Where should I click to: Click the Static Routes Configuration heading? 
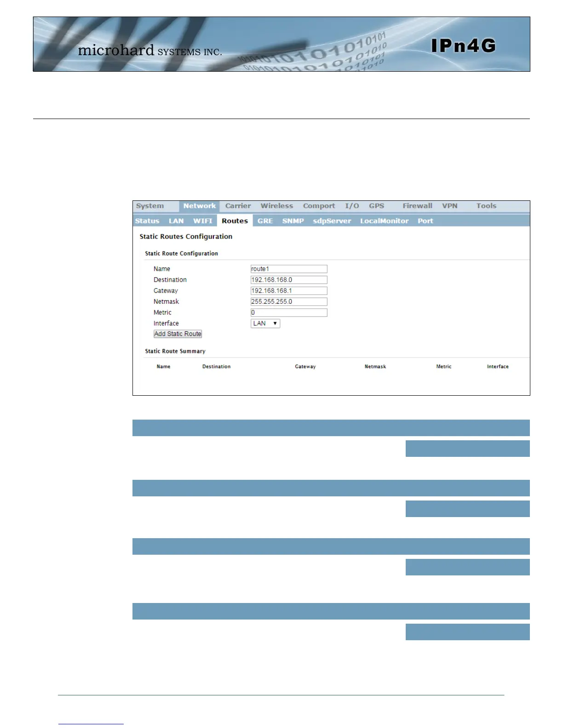click(x=186, y=236)
